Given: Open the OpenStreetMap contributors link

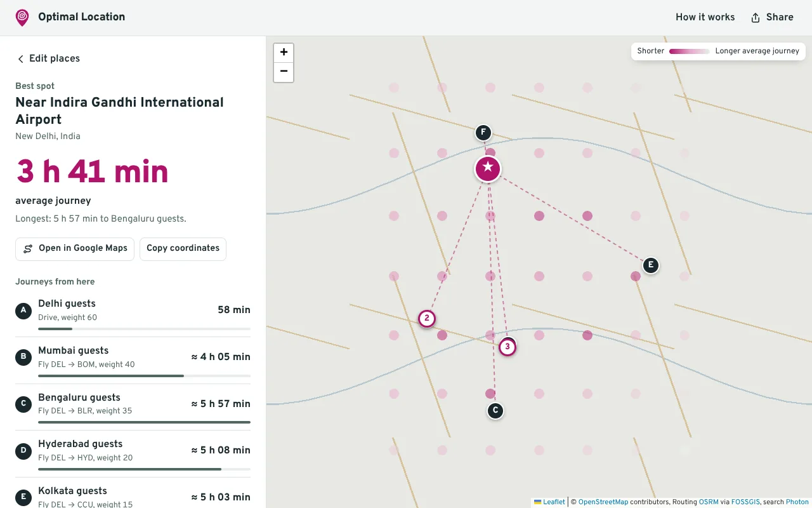Looking at the screenshot, I should pyautogui.click(x=603, y=502).
